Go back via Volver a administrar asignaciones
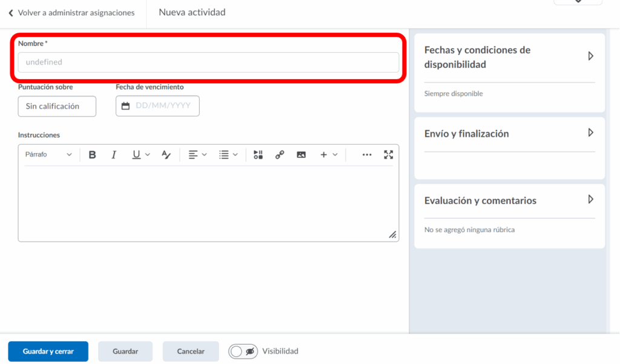The width and height of the screenshot is (620, 364). click(71, 13)
